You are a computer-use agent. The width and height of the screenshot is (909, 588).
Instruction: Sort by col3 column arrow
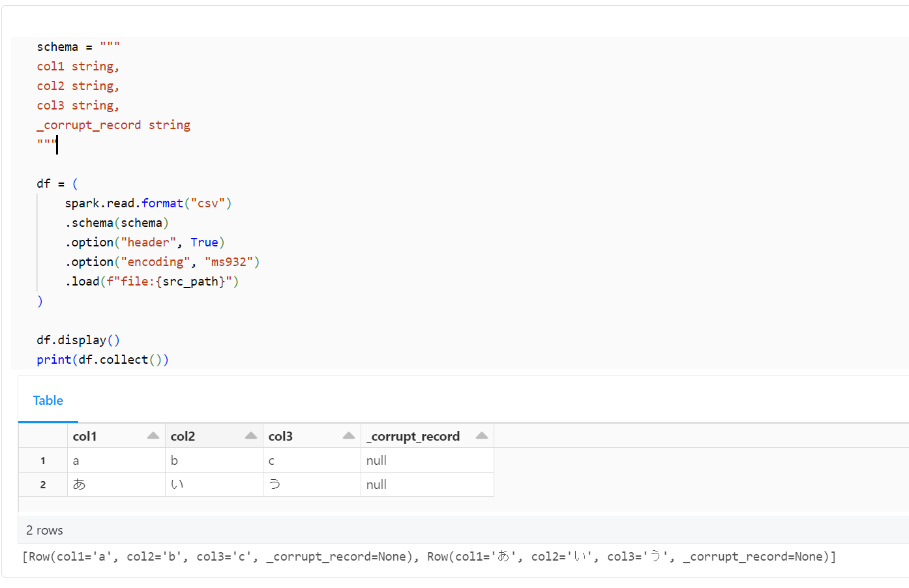coord(349,435)
